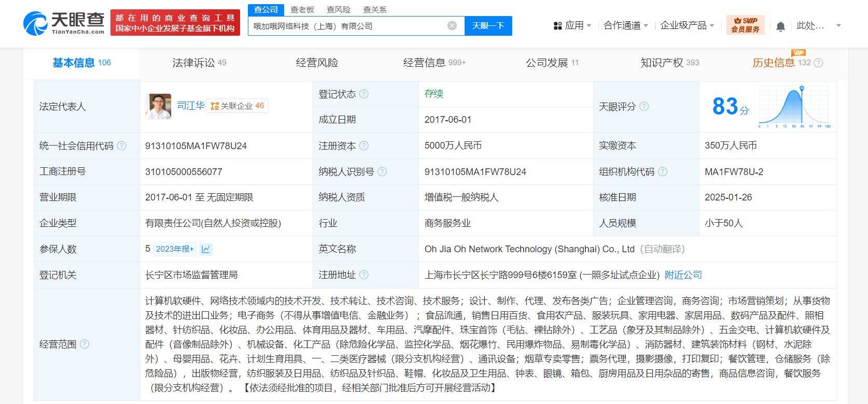Switch to the 查老板 search tab

coord(302,9)
